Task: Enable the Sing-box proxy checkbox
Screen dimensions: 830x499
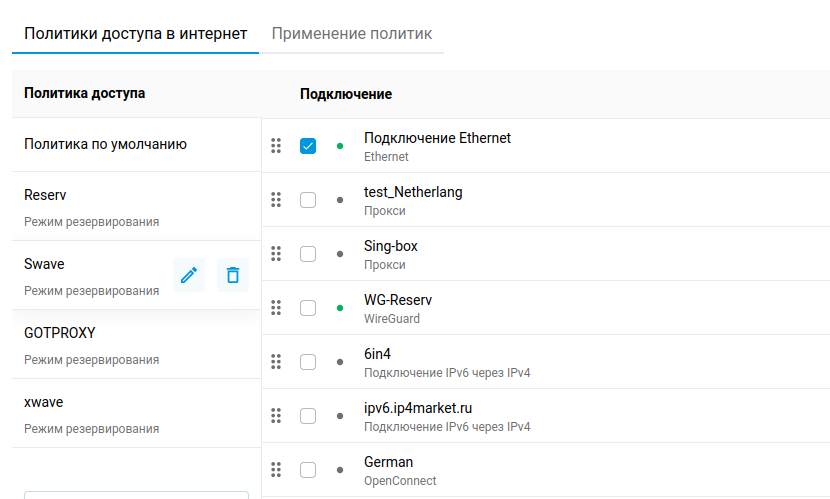Action: pyautogui.click(x=308, y=254)
